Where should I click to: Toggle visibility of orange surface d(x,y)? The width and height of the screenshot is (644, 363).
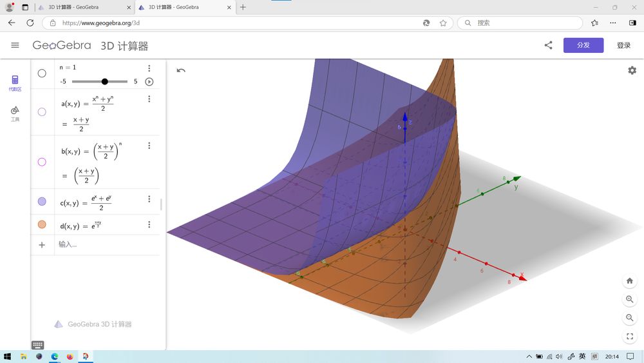click(42, 224)
